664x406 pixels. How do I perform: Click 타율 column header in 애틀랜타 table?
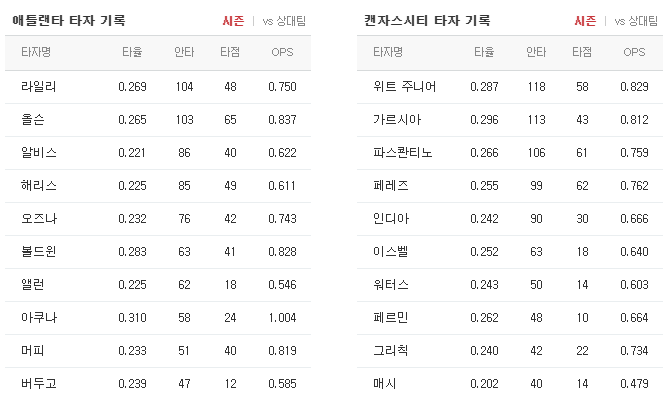[x=132, y=52]
